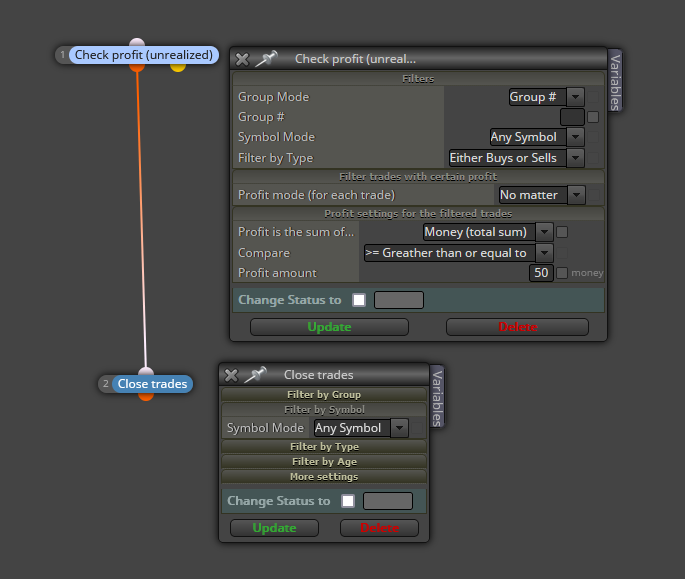This screenshot has width=685, height=579.
Task: Pin the Close trades settings panel
Action: [256, 374]
